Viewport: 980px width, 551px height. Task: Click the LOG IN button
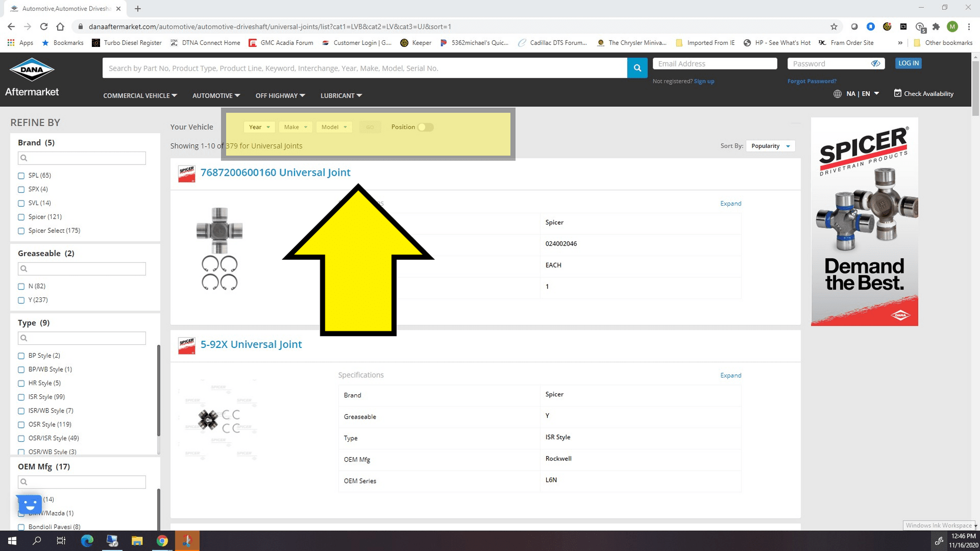[908, 63]
